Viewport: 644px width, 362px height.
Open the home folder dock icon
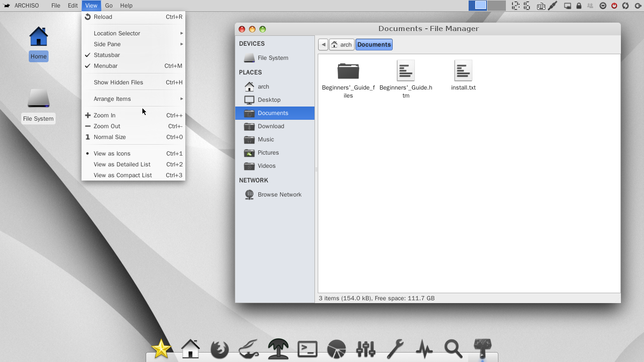click(190, 349)
